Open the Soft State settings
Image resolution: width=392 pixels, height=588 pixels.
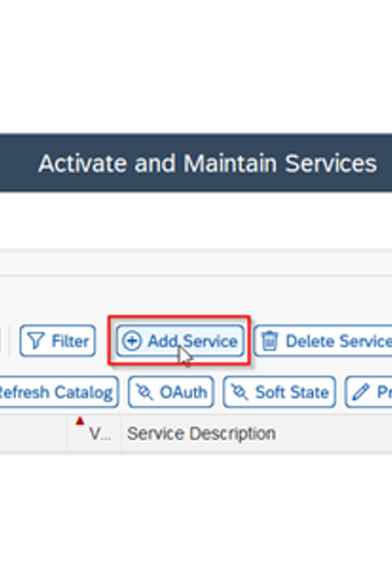[x=279, y=392]
